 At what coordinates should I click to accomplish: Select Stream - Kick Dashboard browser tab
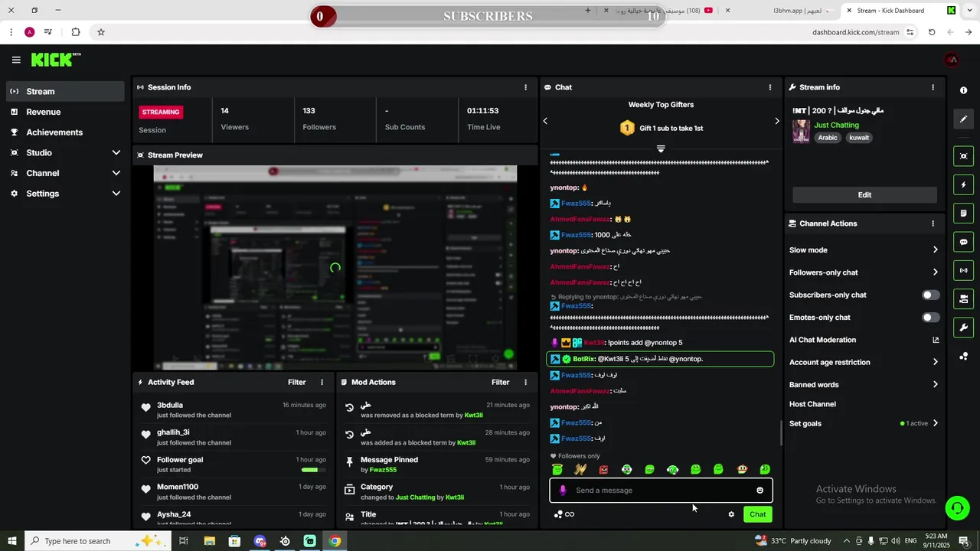900,11
